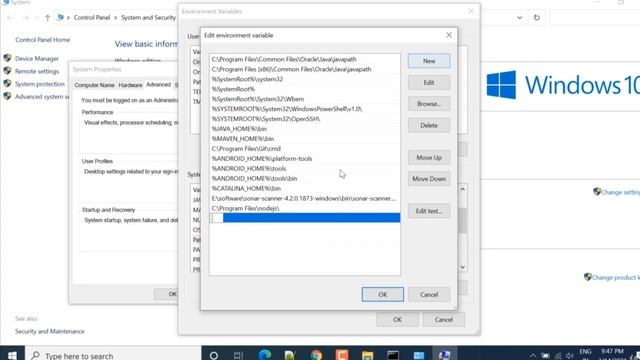Select the %MAVEN_HOME%\bin entry
Viewport: 640px width, 360px height.
point(304,139)
